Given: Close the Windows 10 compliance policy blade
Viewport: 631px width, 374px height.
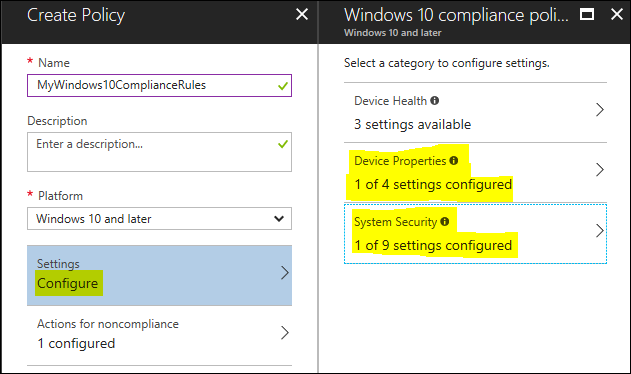Looking at the screenshot, I should pyautogui.click(x=617, y=14).
